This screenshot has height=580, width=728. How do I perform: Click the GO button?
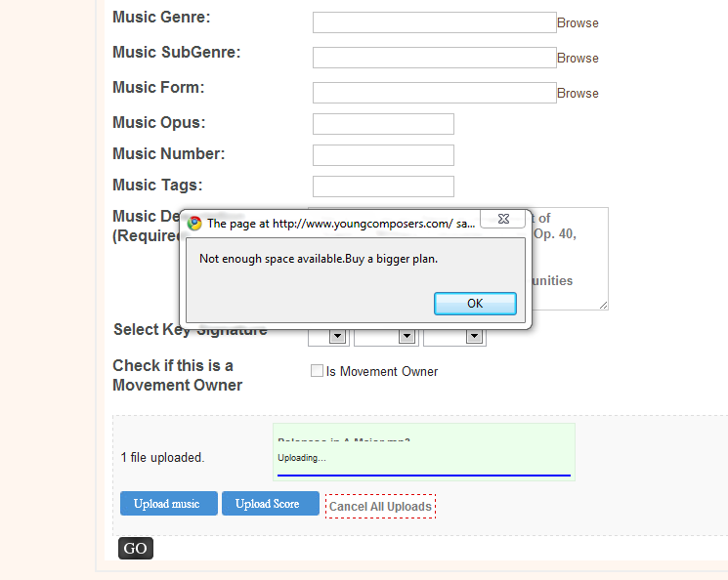tap(136, 548)
